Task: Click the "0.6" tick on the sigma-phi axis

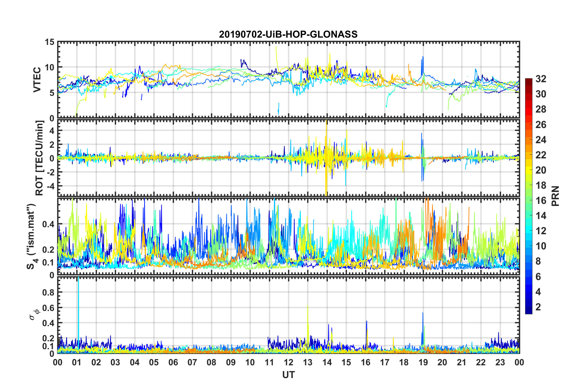Action: coord(48,308)
